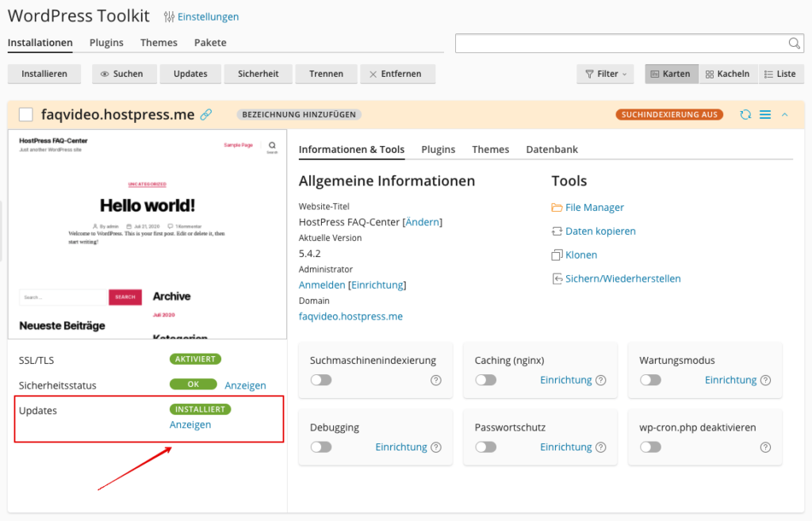Open help icon for Passwortschutz
This screenshot has height=521, width=812.
coord(601,447)
